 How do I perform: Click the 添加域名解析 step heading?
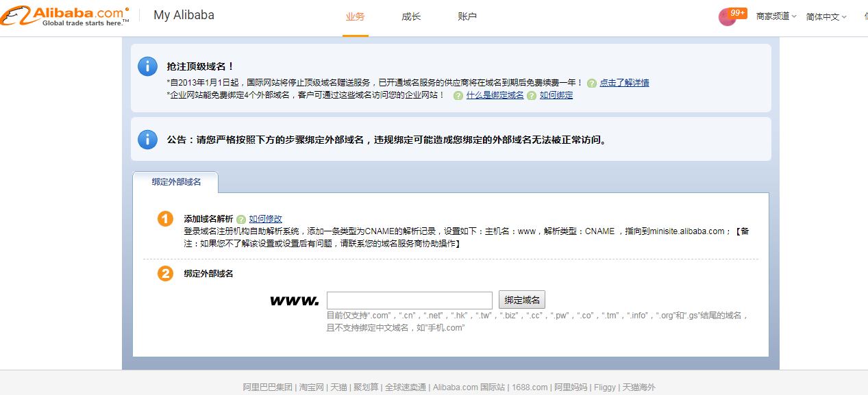pyautogui.click(x=209, y=219)
